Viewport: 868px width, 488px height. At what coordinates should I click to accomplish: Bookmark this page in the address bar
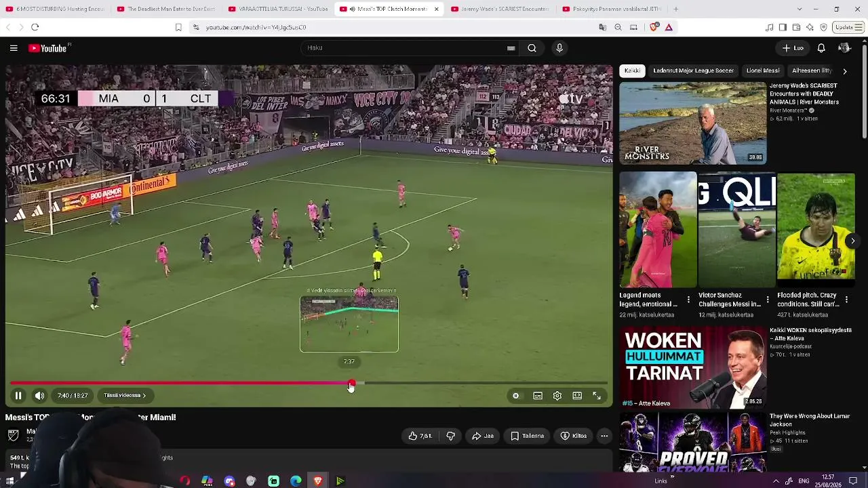click(x=178, y=27)
